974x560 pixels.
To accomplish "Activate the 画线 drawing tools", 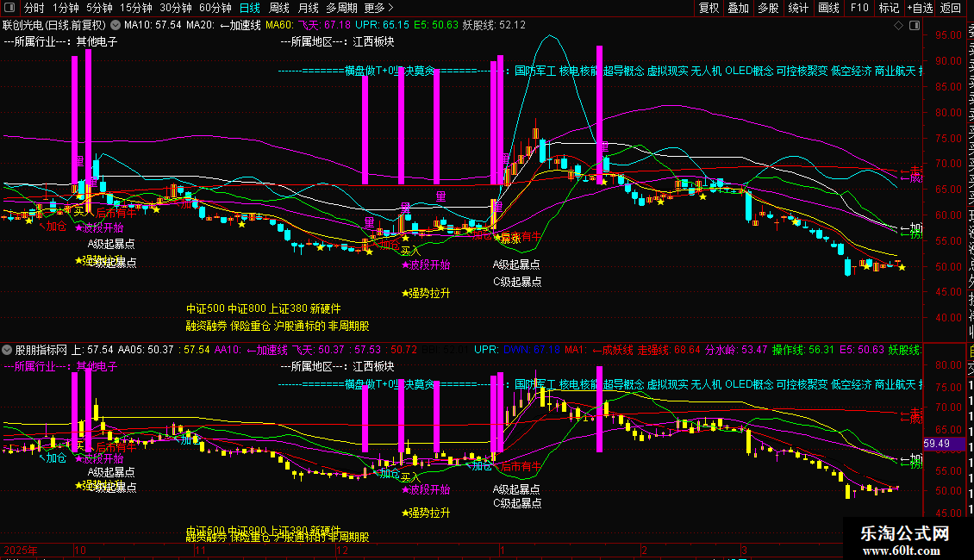I will point(828,8).
